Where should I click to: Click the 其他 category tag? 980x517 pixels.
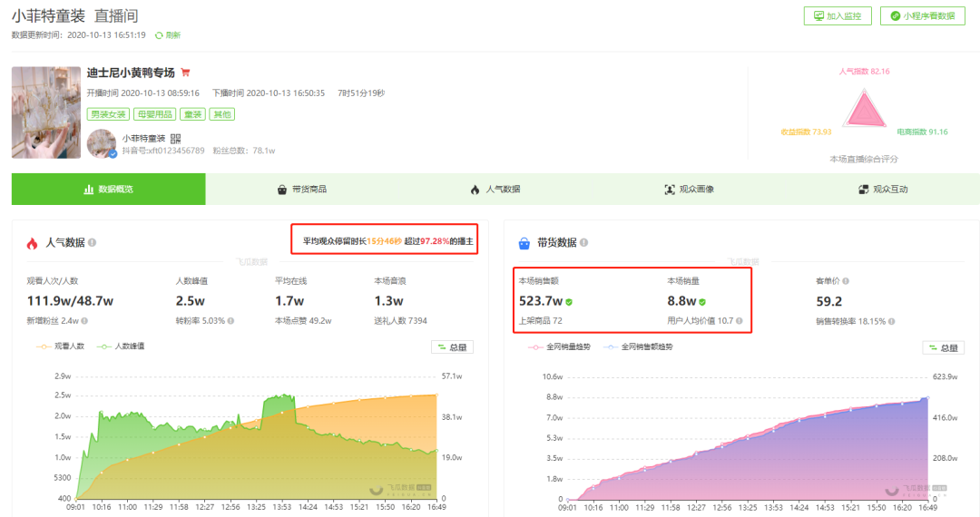(222, 114)
